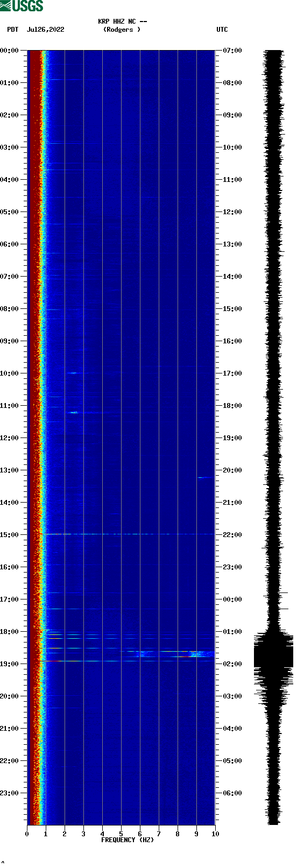Click the 'UTC' timezone label
Viewport: 297px width, 868px height.
tap(222, 30)
